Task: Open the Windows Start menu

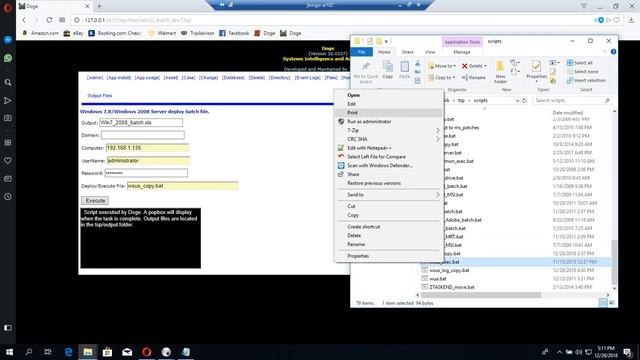Action: [x=9, y=352]
